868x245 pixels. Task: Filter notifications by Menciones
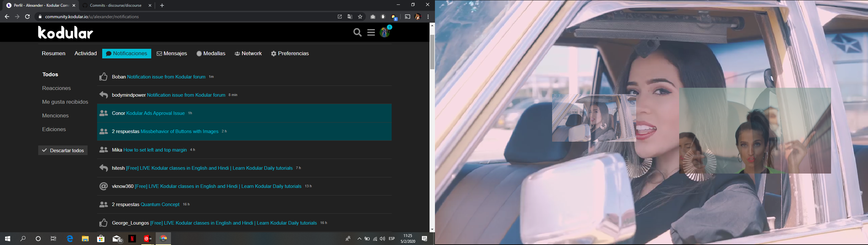[55, 116]
